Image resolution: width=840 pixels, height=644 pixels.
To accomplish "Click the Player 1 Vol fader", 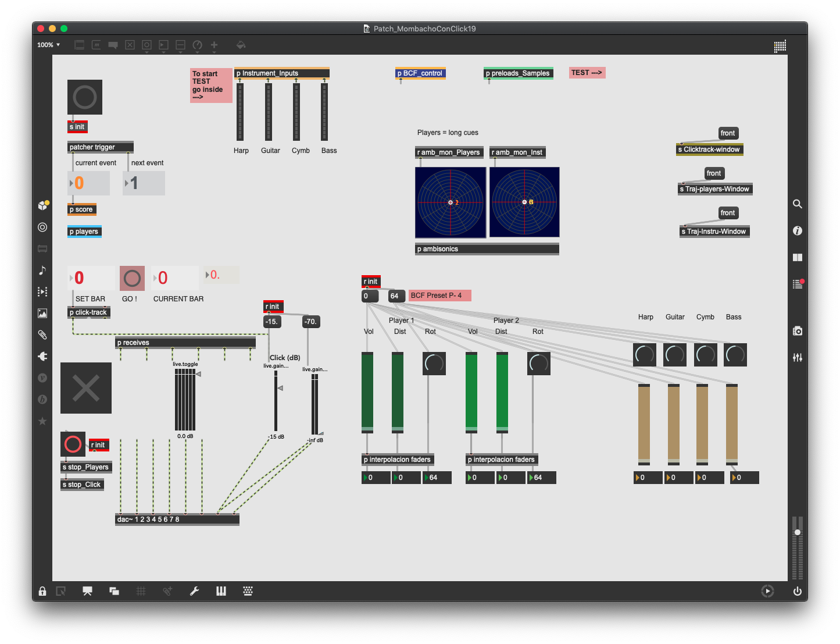I will [x=368, y=393].
